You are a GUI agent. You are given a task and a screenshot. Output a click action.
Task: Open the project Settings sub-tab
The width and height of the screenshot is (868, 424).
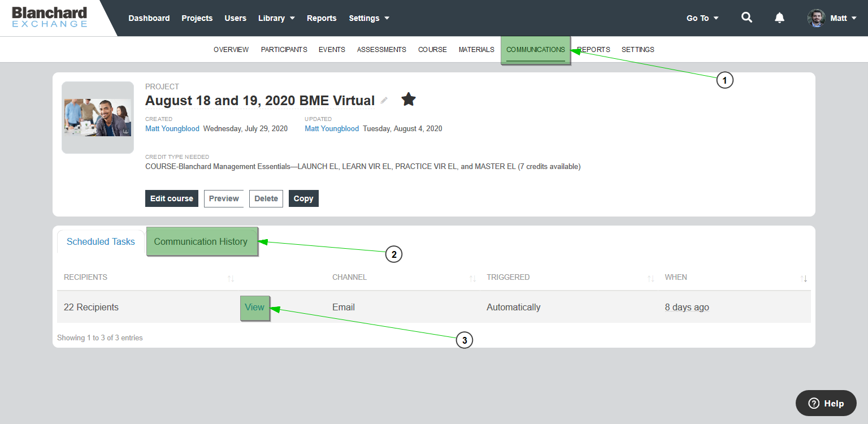pos(637,50)
